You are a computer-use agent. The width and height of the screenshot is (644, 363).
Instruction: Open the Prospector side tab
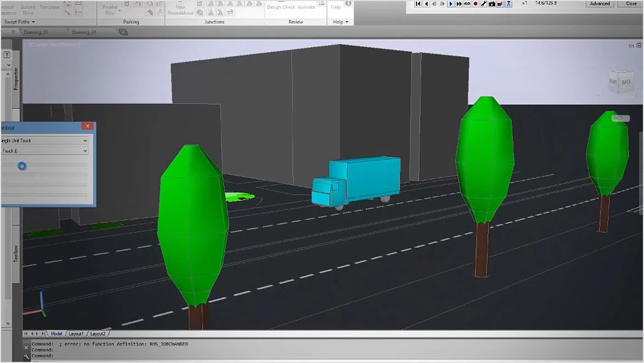[15, 79]
